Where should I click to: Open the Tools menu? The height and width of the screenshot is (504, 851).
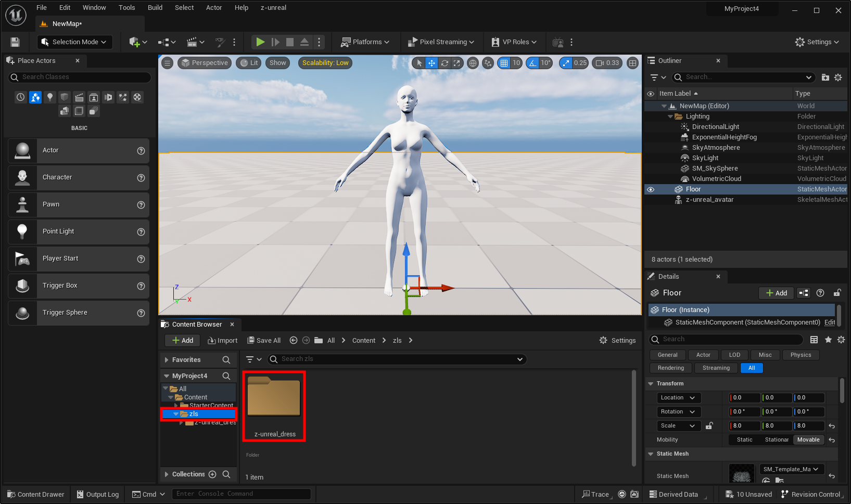click(126, 8)
